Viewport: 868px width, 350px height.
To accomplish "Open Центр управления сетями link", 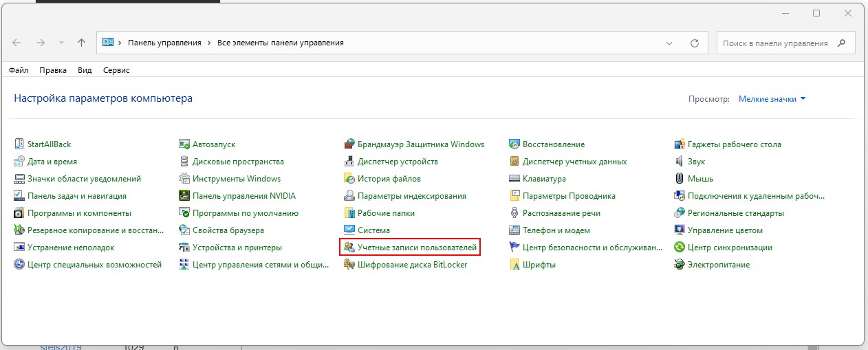I will point(261,265).
